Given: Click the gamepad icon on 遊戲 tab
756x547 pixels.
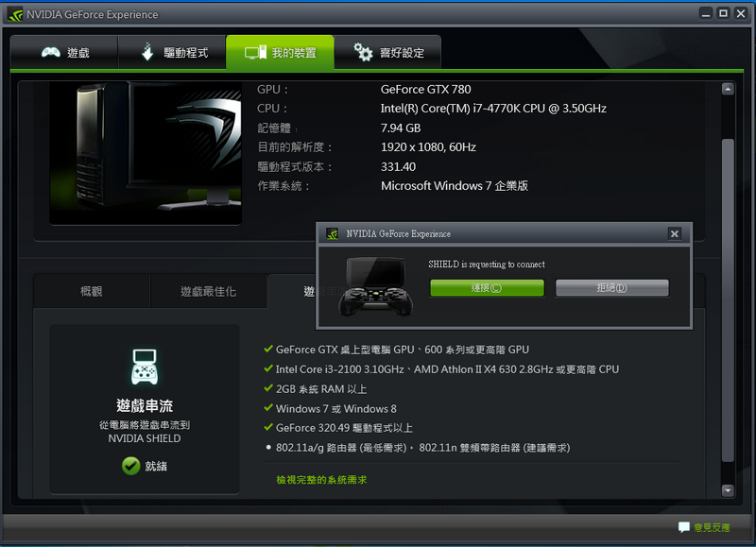Looking at the screenshot, I should coord(51,53).
